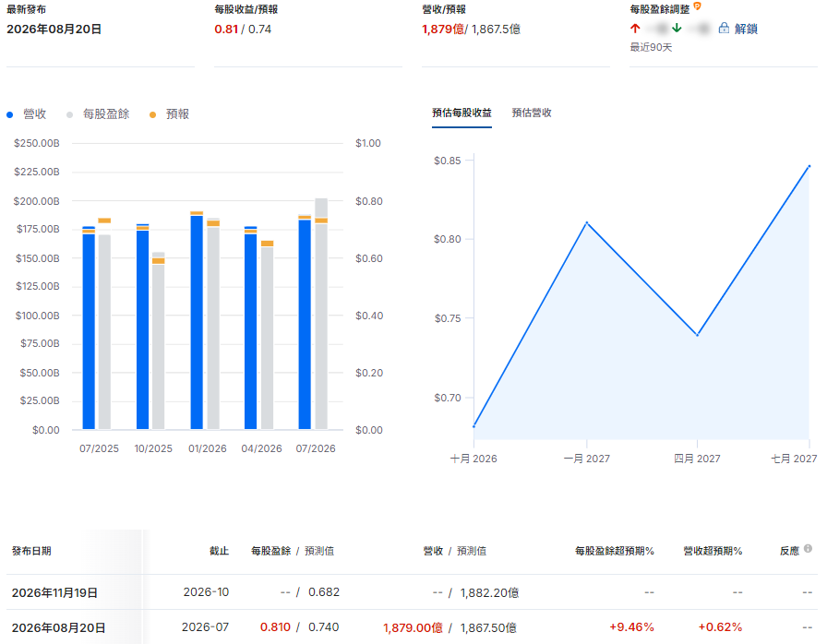The width and height of the screenshot is (827, 644).
Task: Click the 2026-07 period cell
Action: (x=205, y=627)
